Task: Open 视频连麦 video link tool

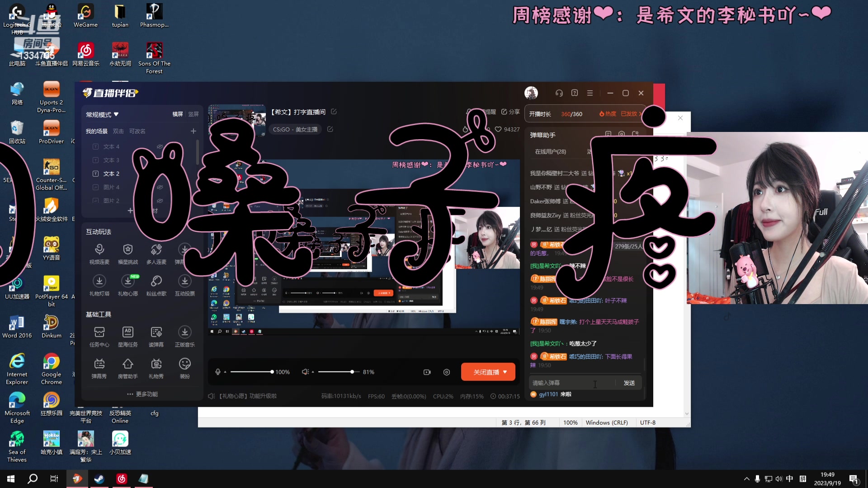Action: pos(99,253)
